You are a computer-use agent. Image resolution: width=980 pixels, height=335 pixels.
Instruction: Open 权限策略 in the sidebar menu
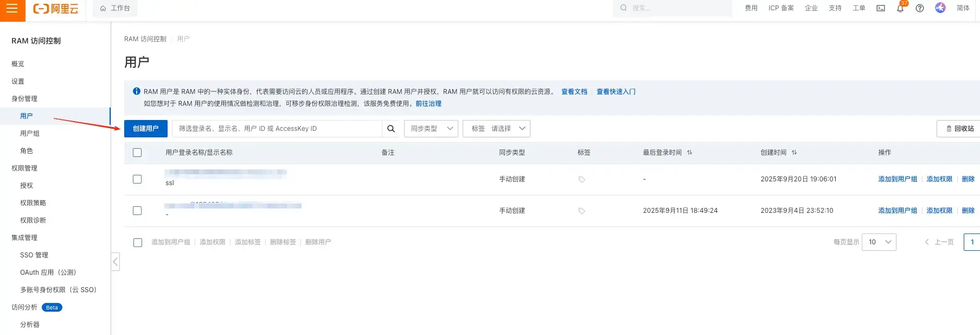[x=33, y=203]
